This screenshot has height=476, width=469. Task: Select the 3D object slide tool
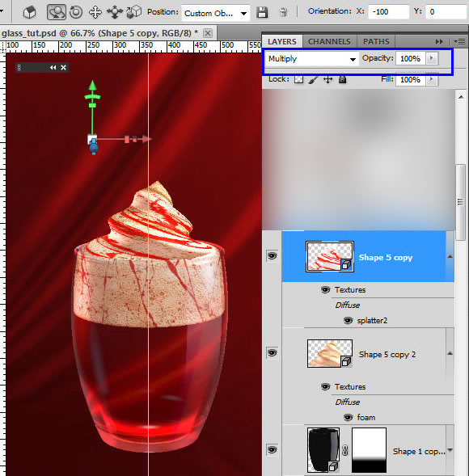115,12
